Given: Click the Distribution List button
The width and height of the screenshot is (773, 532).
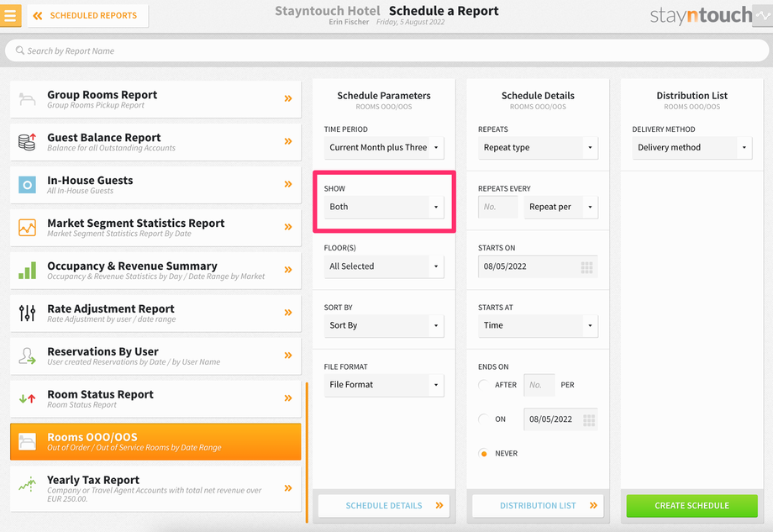Looking at the screenshot, I should [x=538, y=505].
